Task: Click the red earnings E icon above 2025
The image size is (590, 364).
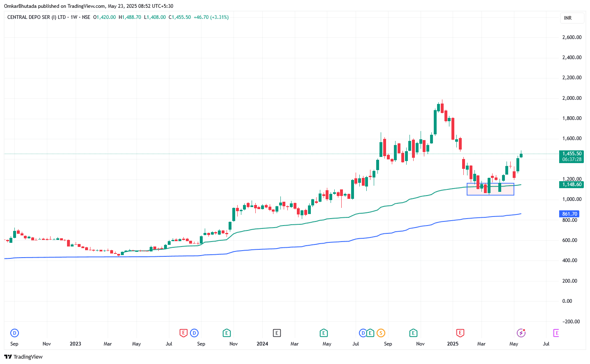Action: click(x=460, y=333)
